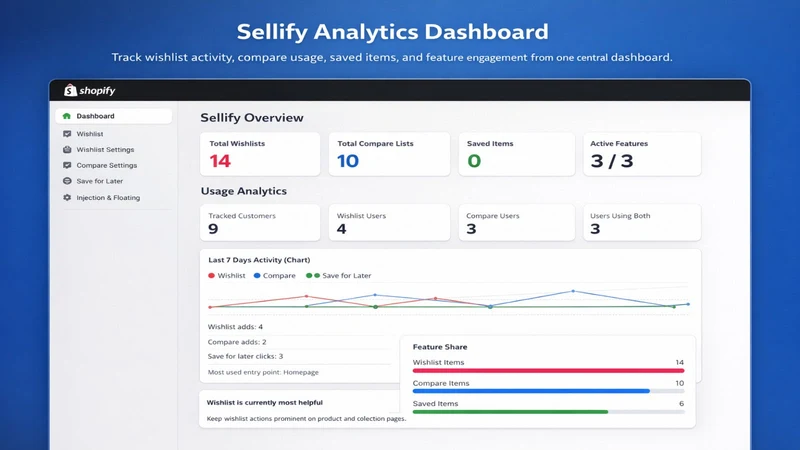Select the Active Features 3 / 3 card
800x450 pixels.
click(642, 154)
